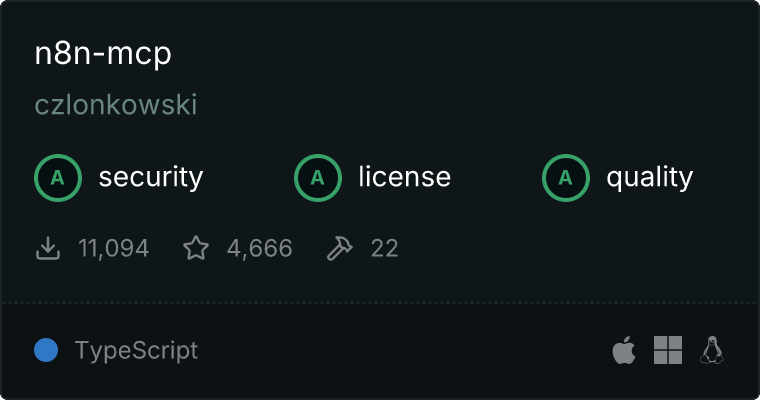This screenshot has width=760, height=400.
Task: Click the star icon
Action: tap(196, 248)
